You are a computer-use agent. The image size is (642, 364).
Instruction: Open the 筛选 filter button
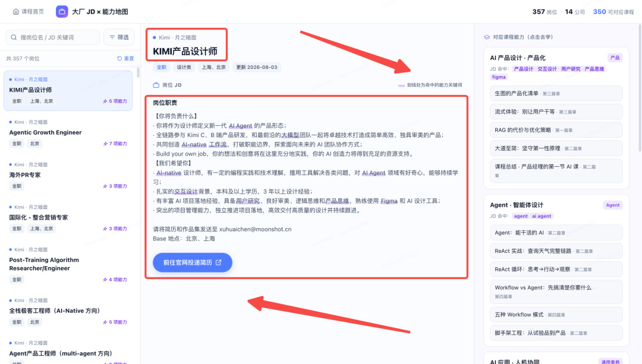pos(119,37)
